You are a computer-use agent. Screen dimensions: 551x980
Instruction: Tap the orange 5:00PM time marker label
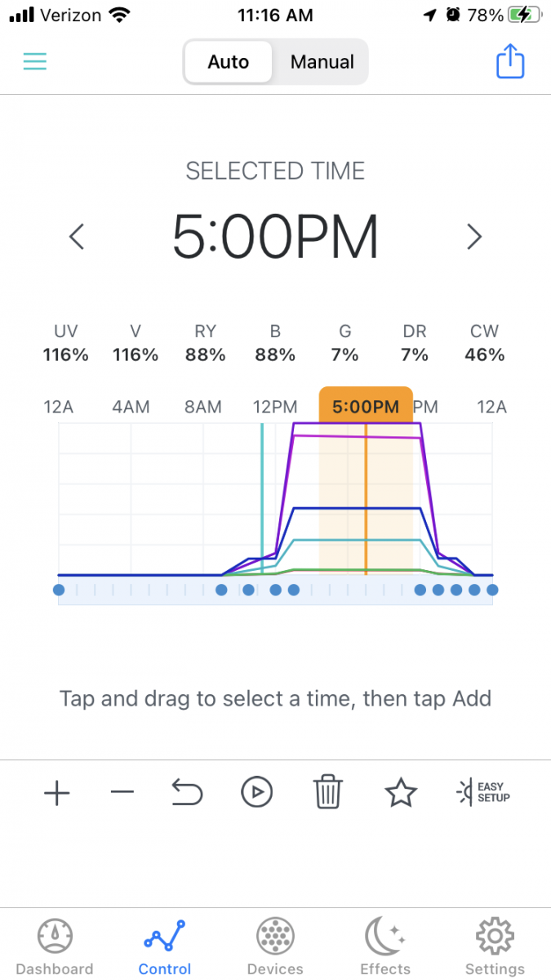point(366,406)
